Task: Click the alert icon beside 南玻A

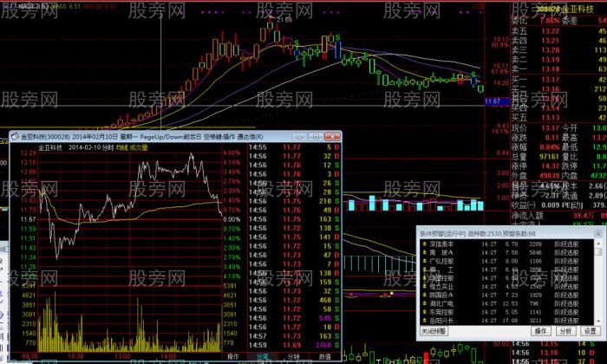Action: tap(424, 252)
